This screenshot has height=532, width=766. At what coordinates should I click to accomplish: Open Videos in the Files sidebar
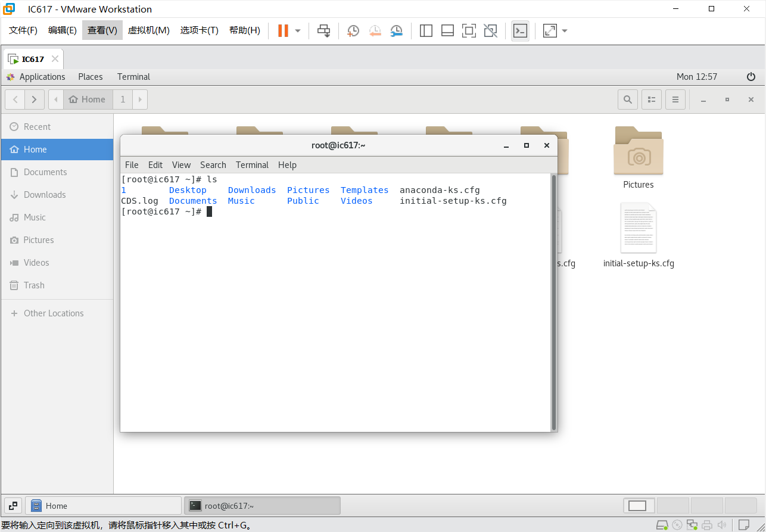[x=57, y=263]
